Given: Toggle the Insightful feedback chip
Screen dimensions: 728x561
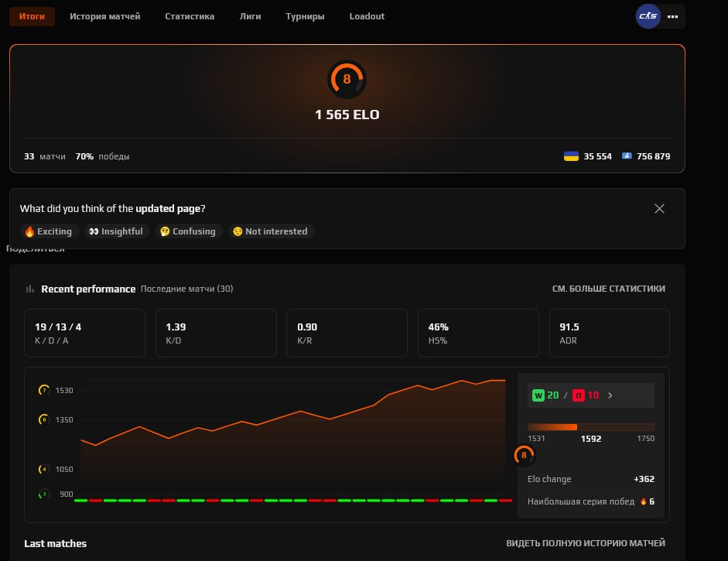Looking at the screenshot, I should coord(116,231).
